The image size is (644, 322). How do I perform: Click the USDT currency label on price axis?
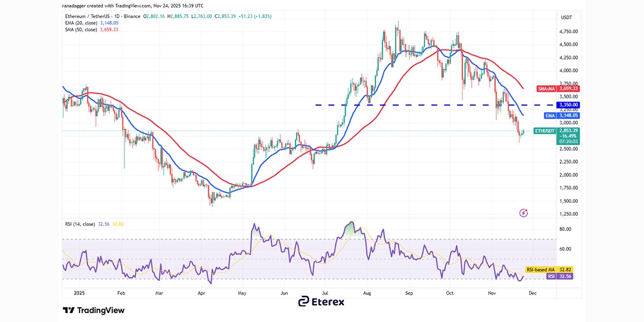coord(566,17)
